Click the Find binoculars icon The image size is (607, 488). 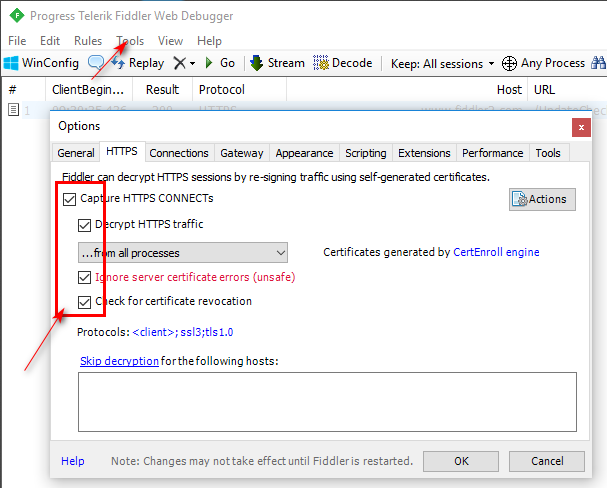[x=598, y=63]
